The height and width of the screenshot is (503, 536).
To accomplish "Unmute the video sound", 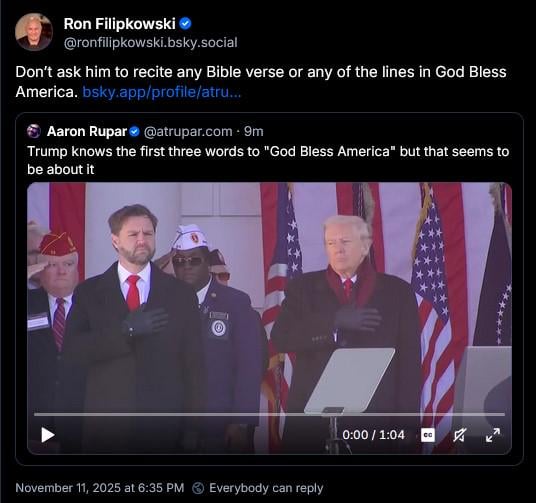I will pyautogui.click(x=459, y=435).
